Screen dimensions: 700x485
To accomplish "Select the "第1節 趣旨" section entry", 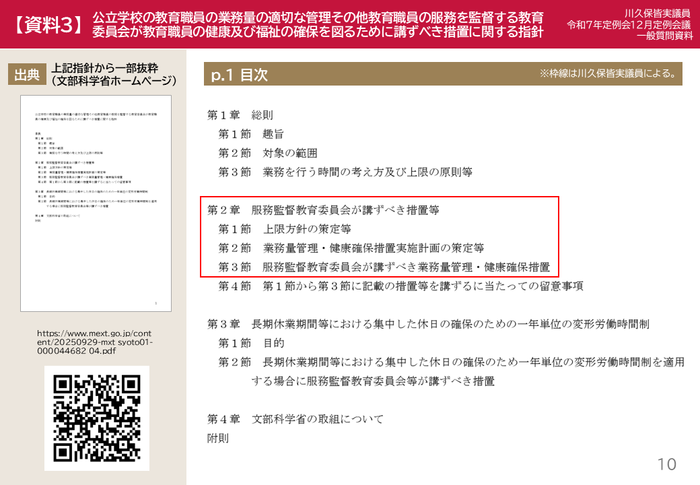I will tap(250, 134).
